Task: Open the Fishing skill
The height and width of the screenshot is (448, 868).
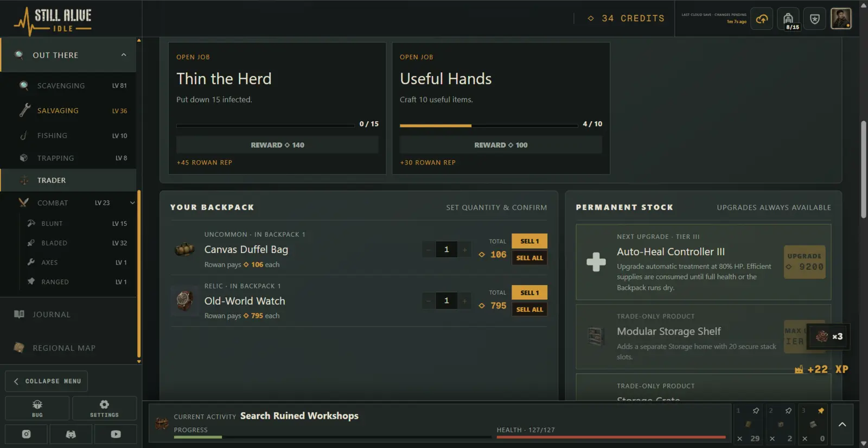Action: pos(68,136)
